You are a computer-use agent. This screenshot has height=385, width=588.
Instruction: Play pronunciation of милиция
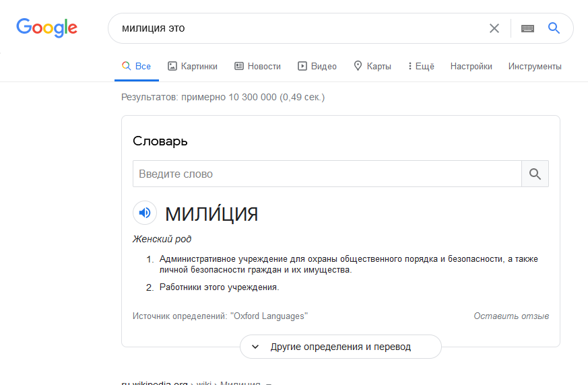(x=145, y=213)
